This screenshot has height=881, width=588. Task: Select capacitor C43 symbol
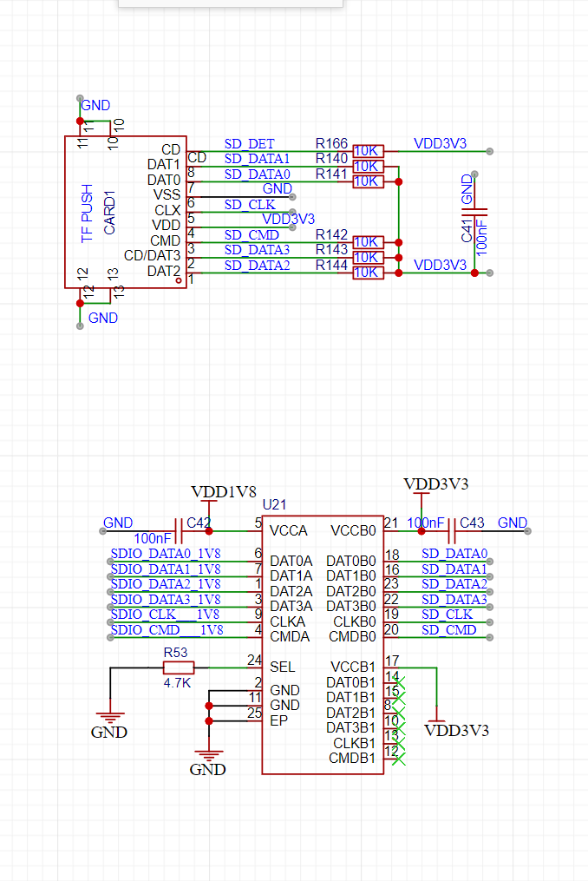click(x=452, y=530)
